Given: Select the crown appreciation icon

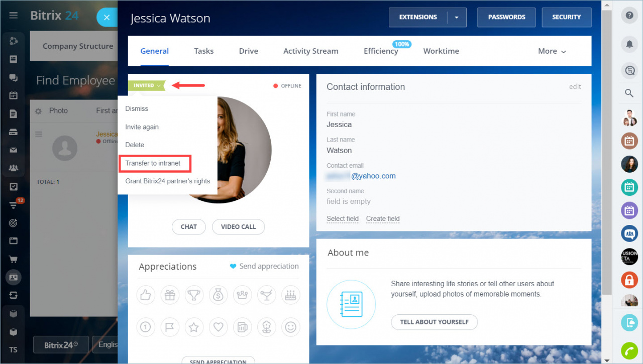Looking at the screenshot, I should click(242, 295).
